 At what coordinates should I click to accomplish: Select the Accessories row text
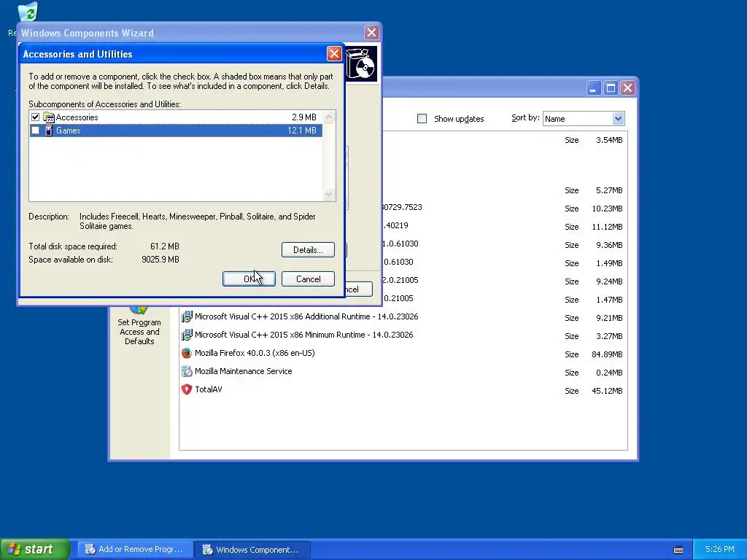point(77,117)
